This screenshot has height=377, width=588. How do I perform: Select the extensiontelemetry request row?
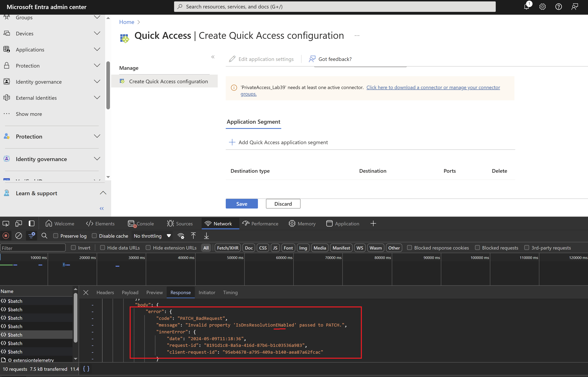point(36,360)
